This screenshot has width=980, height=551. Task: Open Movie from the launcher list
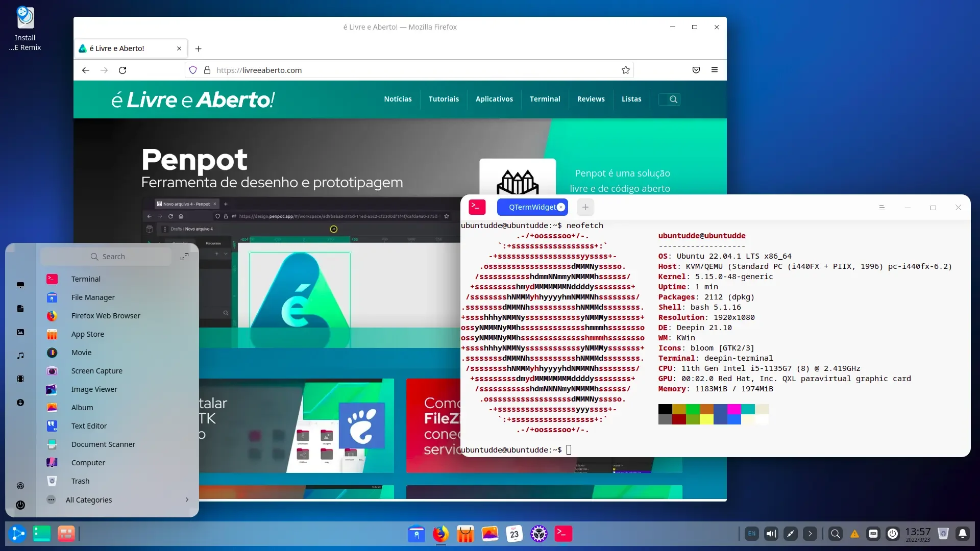118,353
